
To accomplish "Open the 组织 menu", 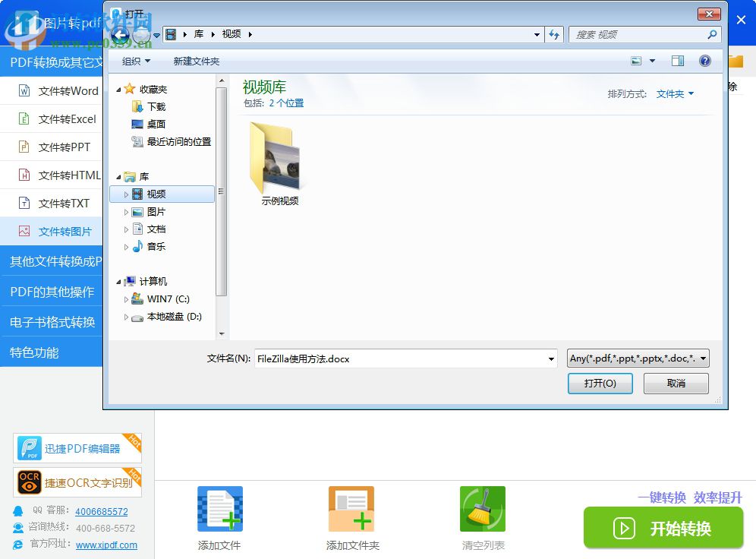I will tap(136, 62).
